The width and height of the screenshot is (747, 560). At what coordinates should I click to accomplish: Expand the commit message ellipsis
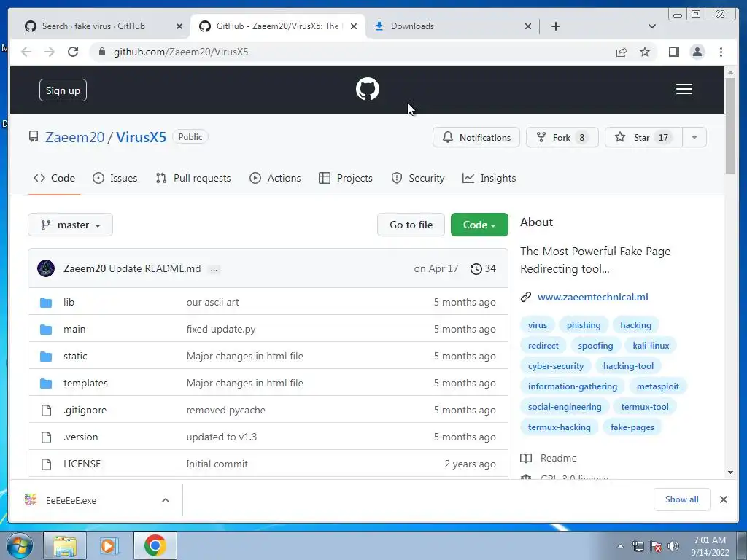pos(214,270)
